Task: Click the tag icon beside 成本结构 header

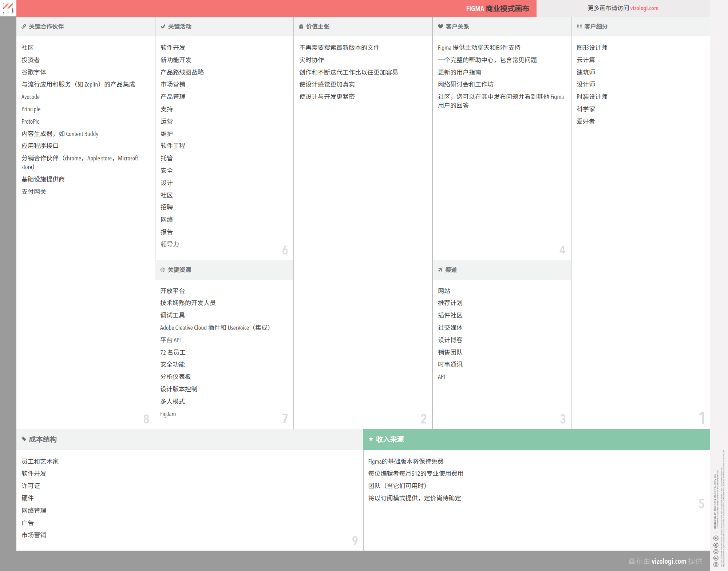Action: pyautogui.click(x=23, y=439)
